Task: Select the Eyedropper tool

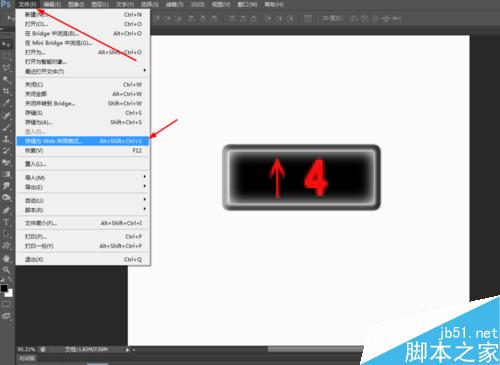Action: pyautogui.click(x=6, y=103)
